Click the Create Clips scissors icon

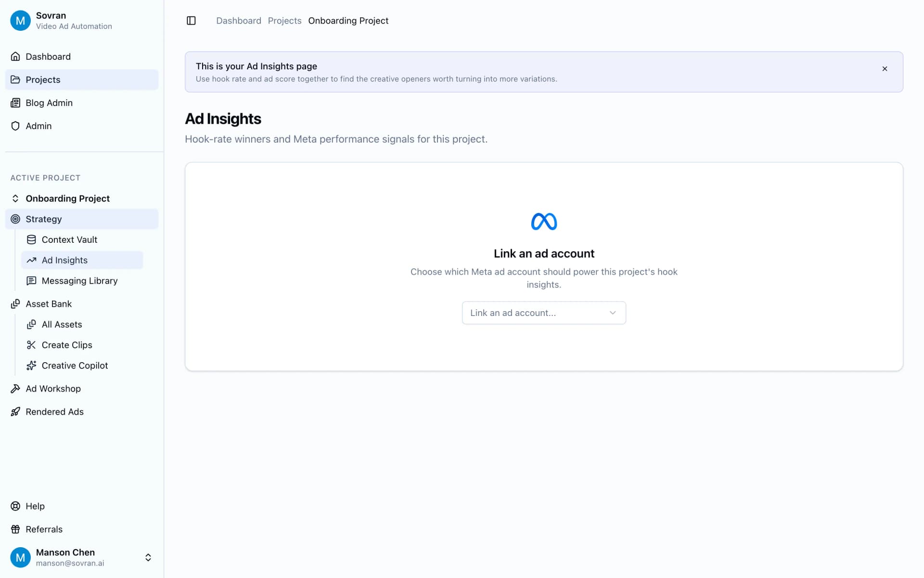pos(31,345)
